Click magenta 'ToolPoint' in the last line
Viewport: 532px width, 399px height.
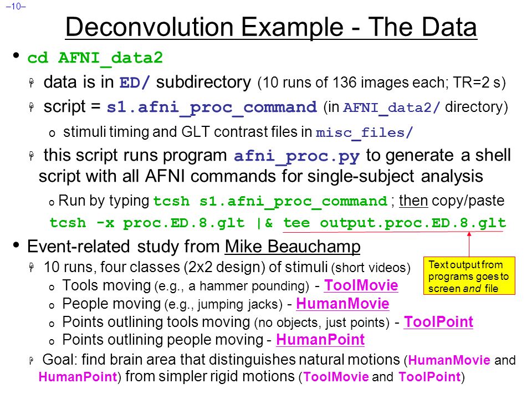coord(429,377)
